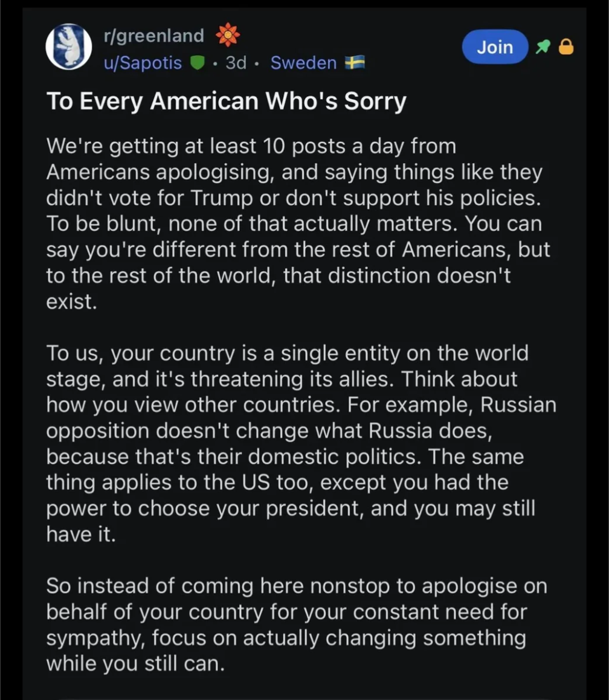Join the r/greenland community
The image size is (609, 700).
[495, 47]
